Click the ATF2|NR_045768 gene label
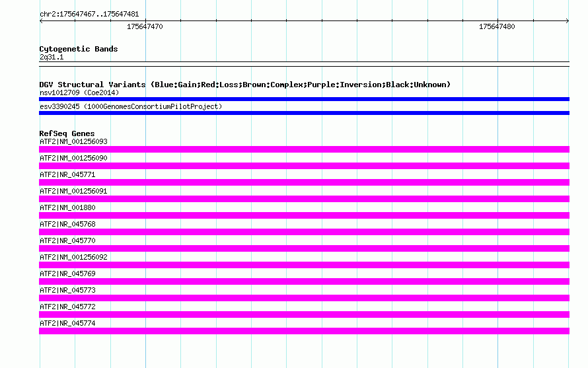Screen dimensions: 588x368 point(67,224)
